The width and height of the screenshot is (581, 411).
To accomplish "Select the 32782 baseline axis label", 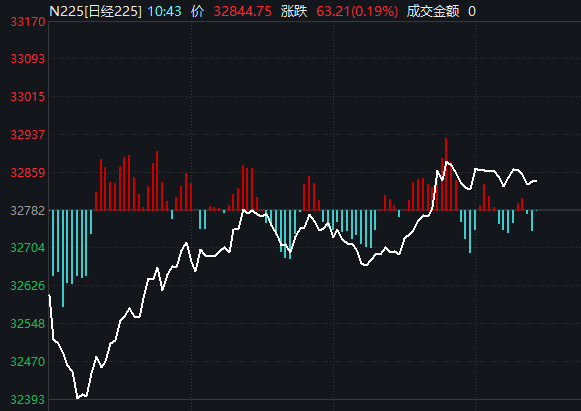I will click(28, 211).
